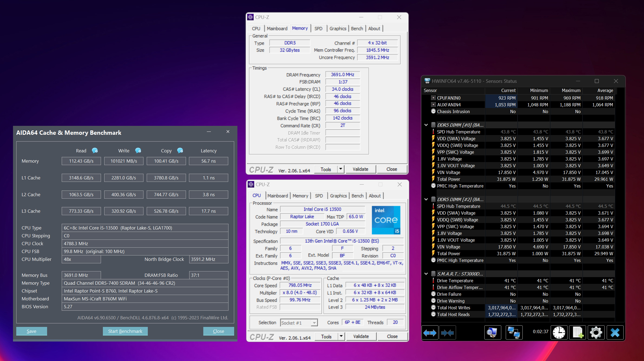Open Graphics tab in CPU-Z Memory window
Screen dimensions: 644x361
click(x=338, y=29)
